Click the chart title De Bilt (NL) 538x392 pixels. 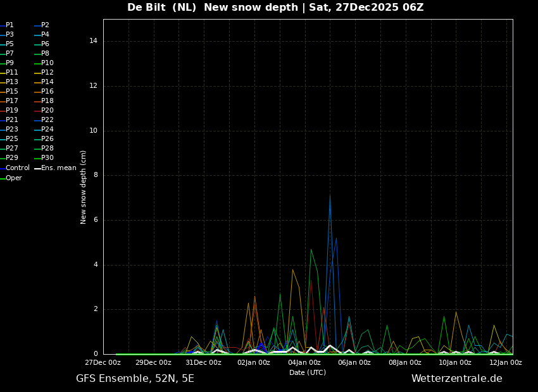tap(161, 7)
